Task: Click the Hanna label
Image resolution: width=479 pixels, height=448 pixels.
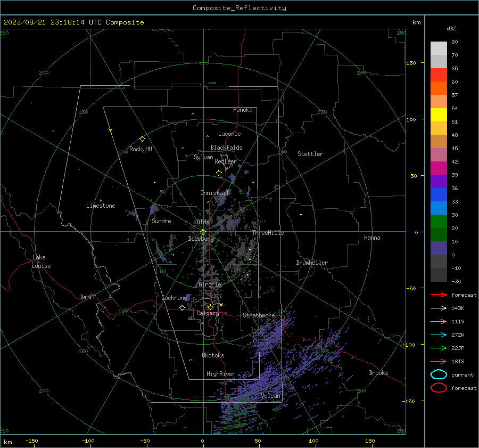Action: click(372, 238)
